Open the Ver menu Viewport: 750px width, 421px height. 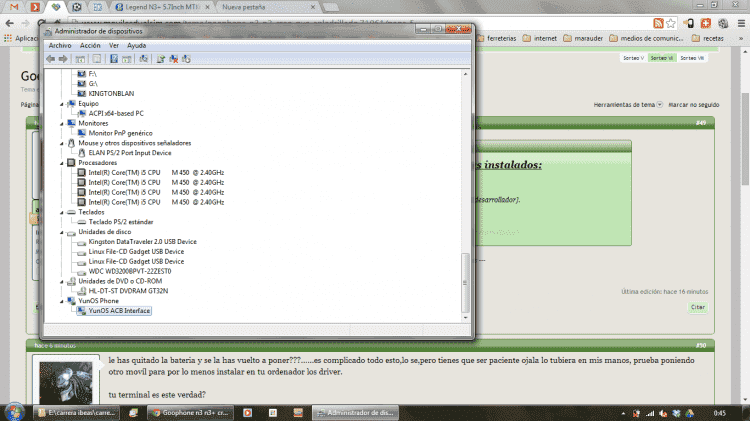(114, 45)
